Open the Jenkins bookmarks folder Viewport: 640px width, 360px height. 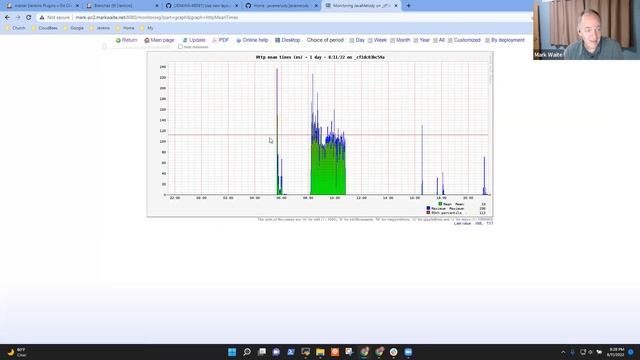pos(100,28)
